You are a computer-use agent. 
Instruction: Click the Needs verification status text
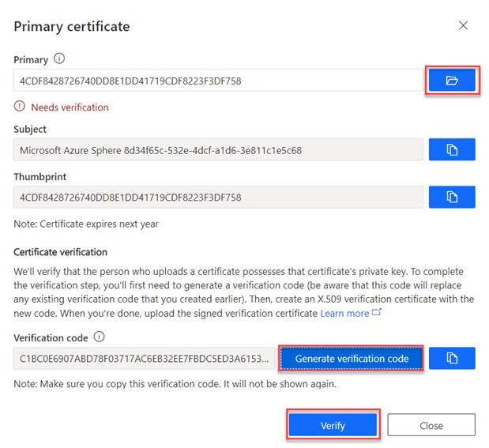tap(70, 107)
